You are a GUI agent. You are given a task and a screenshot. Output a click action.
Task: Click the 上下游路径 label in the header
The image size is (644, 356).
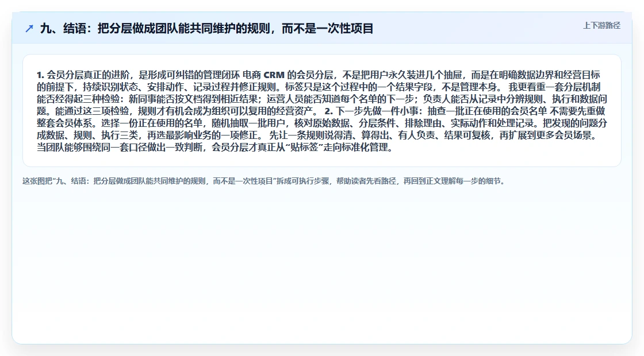point(601,25)
